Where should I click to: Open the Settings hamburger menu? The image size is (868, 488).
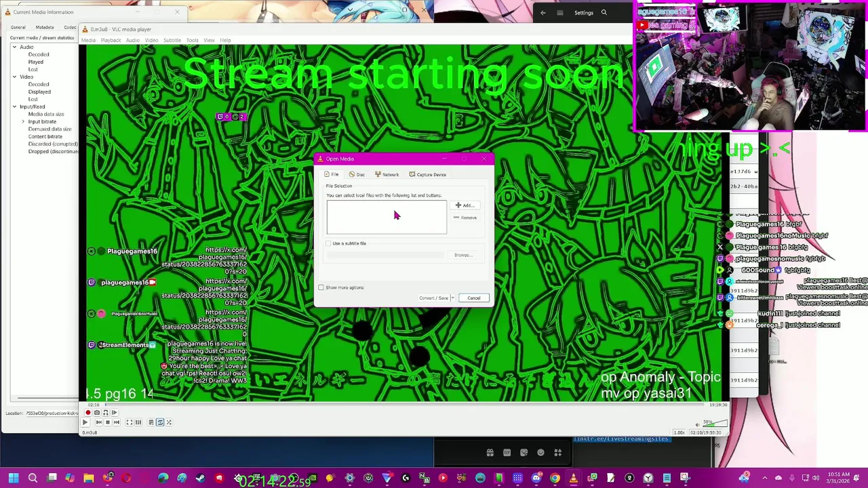click(x=560, y=12)
